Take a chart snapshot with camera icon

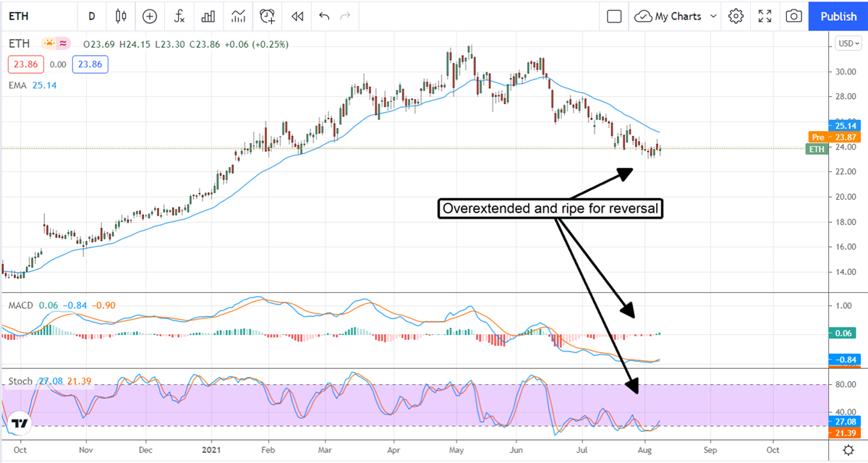click(x=793, y=16)
